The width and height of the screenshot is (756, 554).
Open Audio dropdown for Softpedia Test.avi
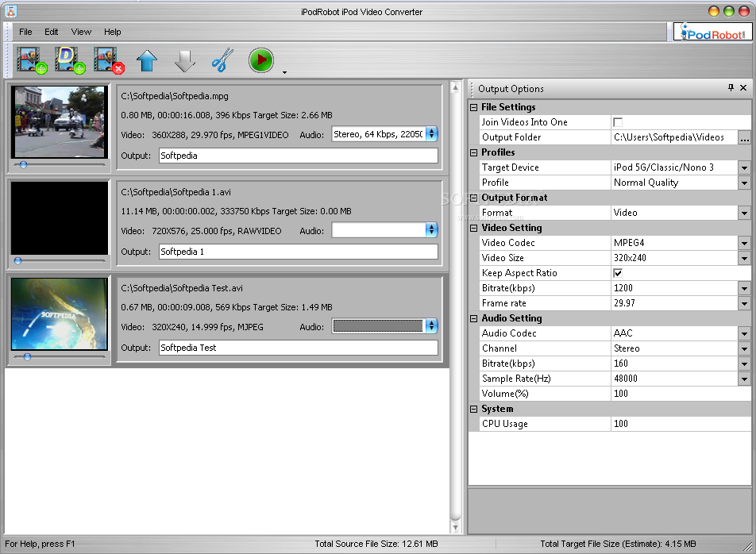(431, 326)
